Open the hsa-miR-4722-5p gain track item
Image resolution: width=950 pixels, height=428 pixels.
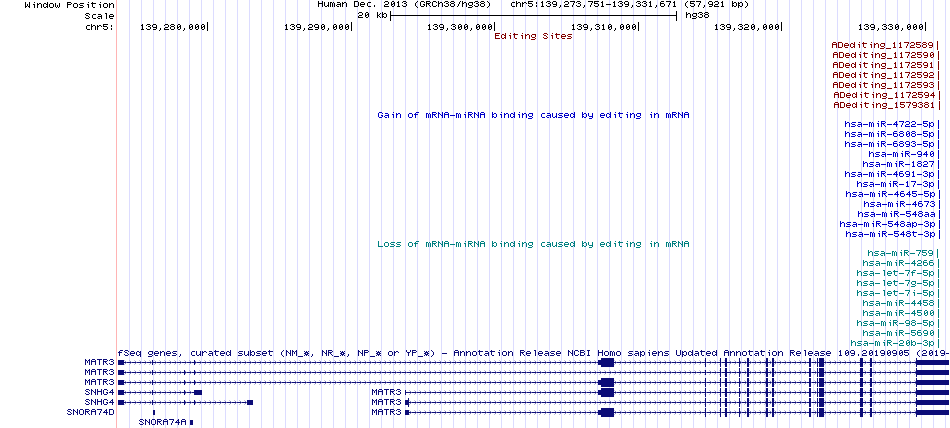(889, 124)
